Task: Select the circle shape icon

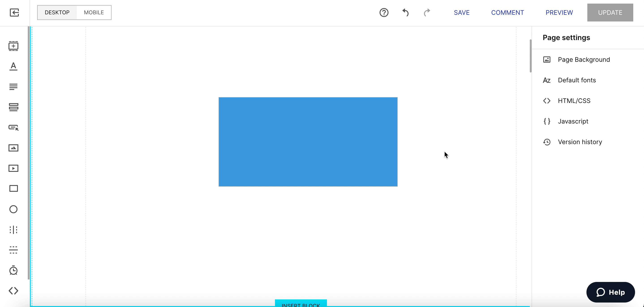Action: coord(13,209)
